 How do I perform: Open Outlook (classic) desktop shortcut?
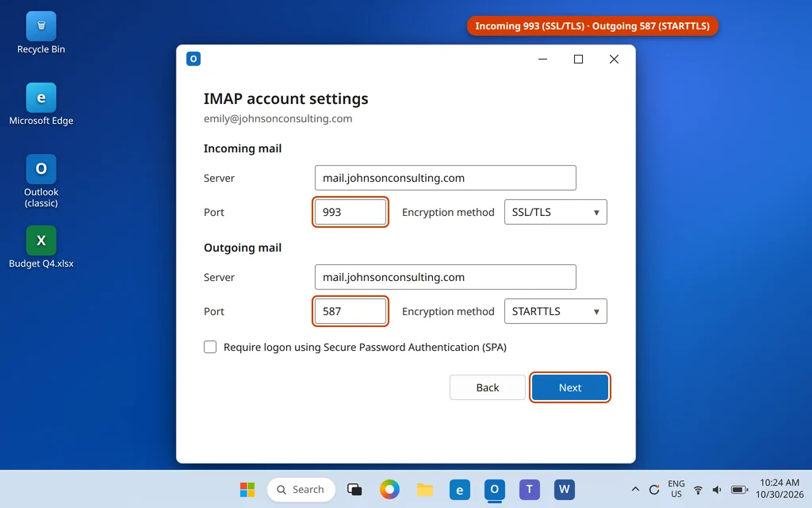tap(41, 181)
